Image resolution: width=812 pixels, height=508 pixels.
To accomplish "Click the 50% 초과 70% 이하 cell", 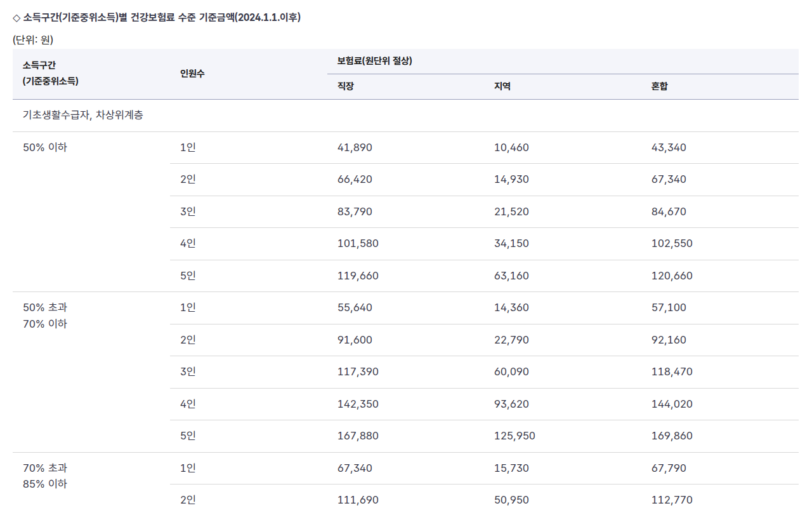I will [x=45, y=316].
